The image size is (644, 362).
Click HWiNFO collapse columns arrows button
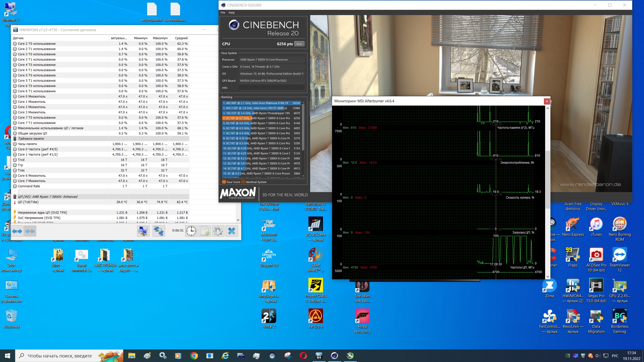pyautogui.click(x=30, y=231)
